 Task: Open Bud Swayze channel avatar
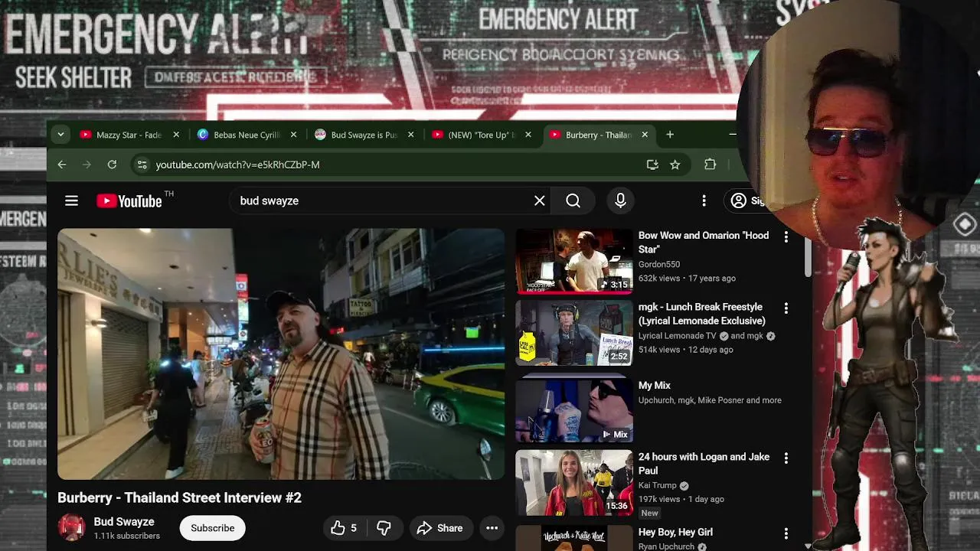click(x=71, y=528)
